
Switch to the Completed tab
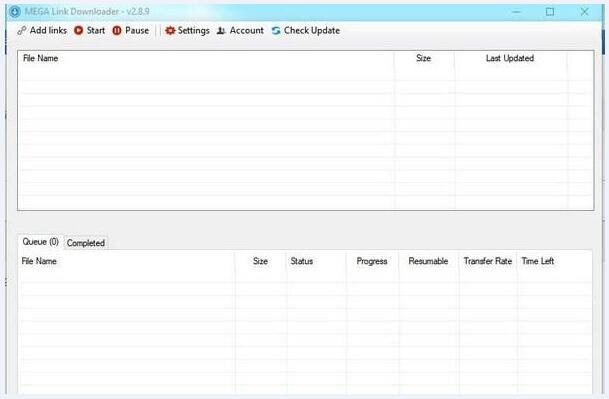pyautogui.click(x=86, y=243)
